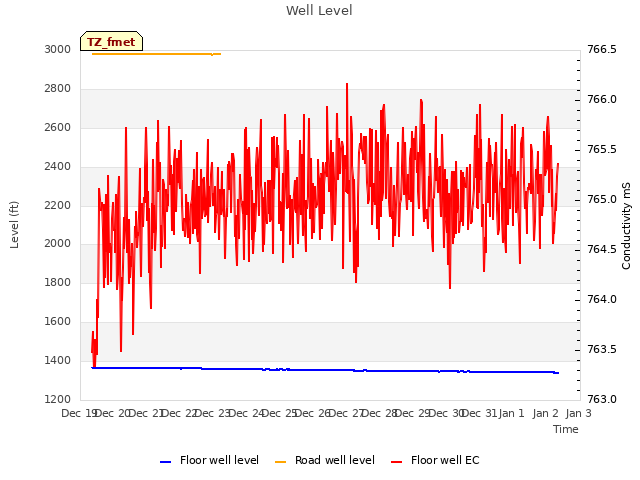Select the Well Level chart title
Viewport: 640px width, 480px height.
pyautogui.click(x=319, y=10)
